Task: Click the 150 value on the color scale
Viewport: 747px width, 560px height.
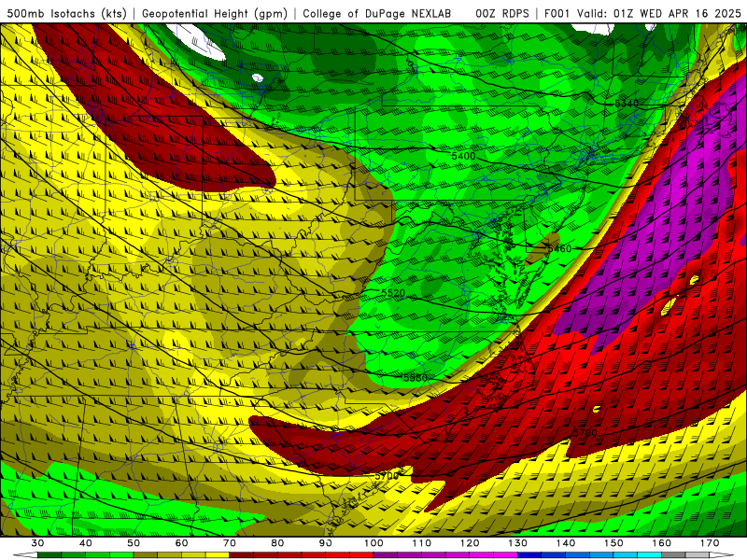Action: coord(613,543)
